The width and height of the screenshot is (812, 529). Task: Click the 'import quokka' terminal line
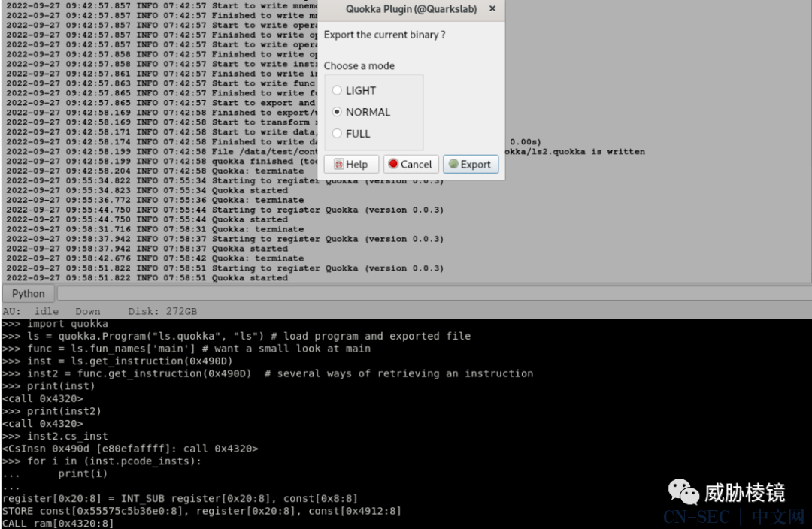(55, 324)
